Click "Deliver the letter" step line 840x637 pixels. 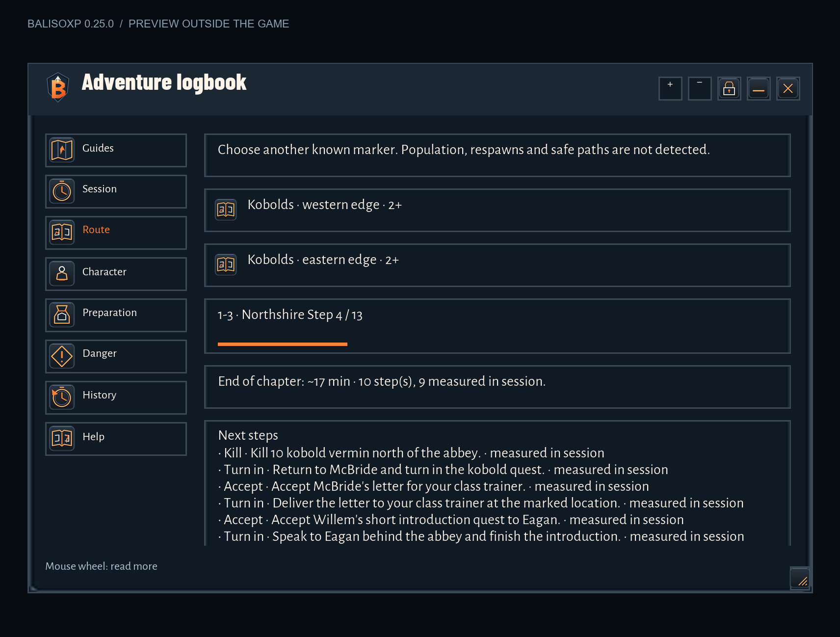(x=481, y=503)
